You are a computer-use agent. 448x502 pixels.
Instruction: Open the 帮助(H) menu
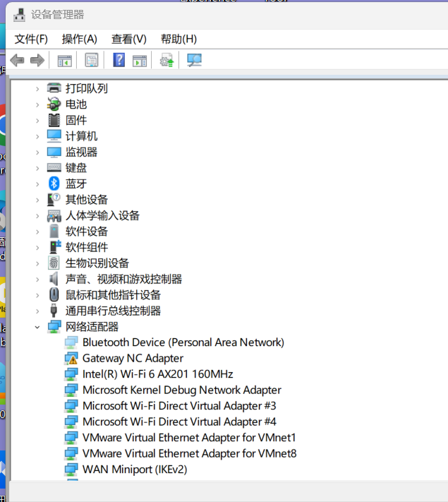tap(178, 39)
